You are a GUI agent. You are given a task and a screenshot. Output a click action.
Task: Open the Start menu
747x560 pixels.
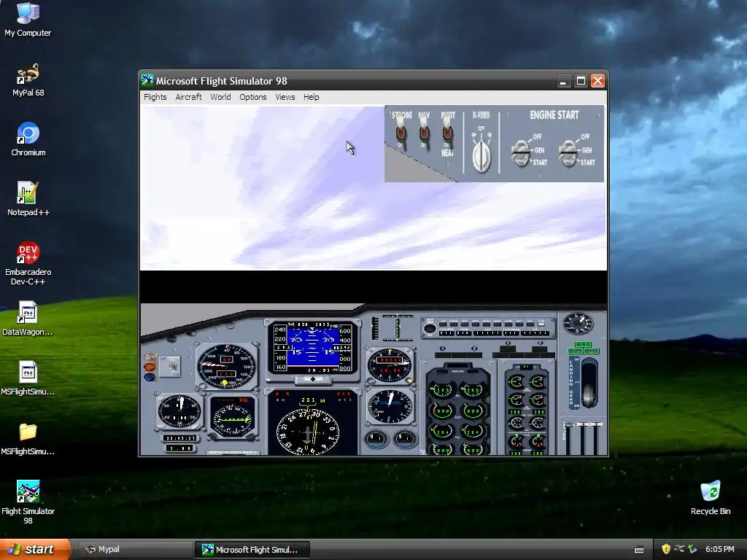[x=35, y=549]
